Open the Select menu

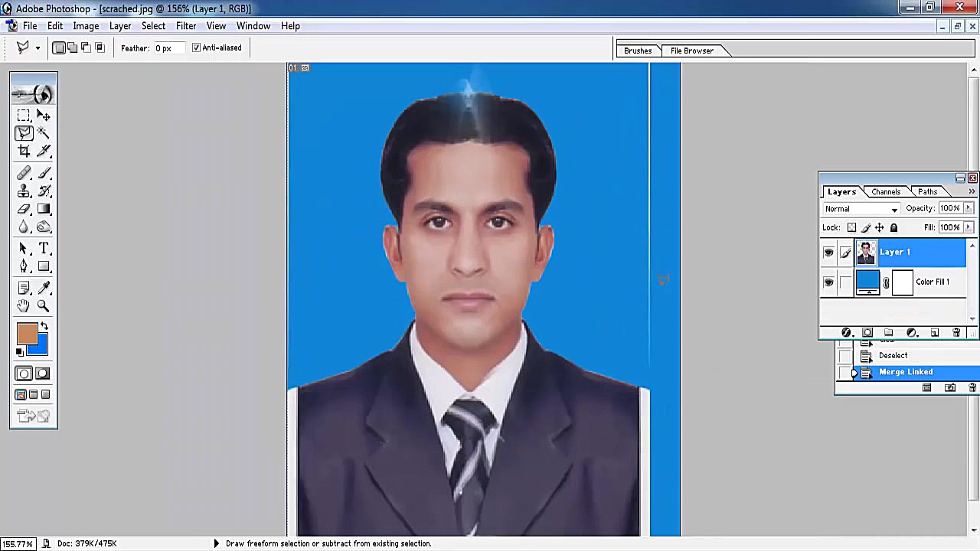pyautogui.click(x=153, y=26)
